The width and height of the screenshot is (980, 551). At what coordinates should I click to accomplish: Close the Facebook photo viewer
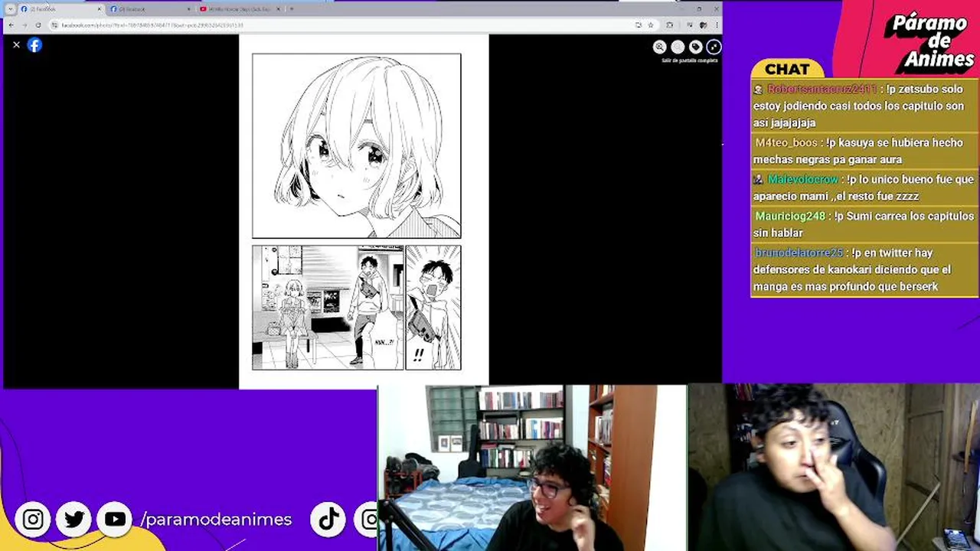pyautogui.click(x=16, y=45)
